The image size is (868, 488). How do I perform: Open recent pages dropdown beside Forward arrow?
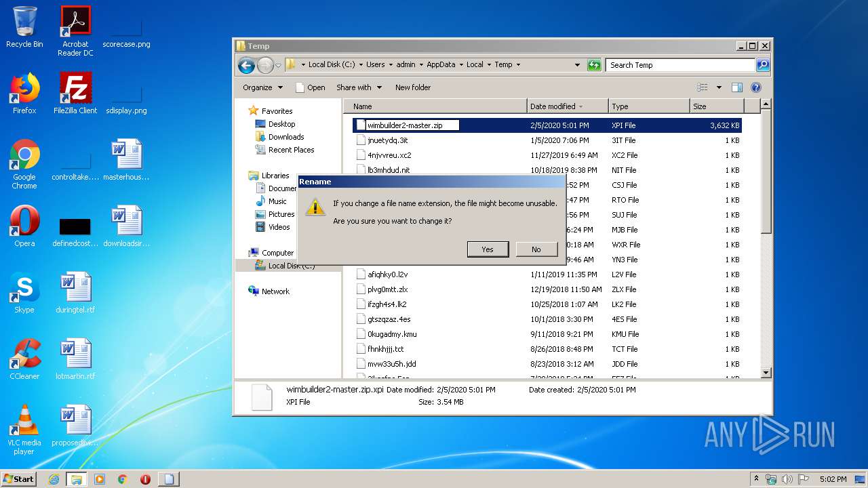pos(278,66)
